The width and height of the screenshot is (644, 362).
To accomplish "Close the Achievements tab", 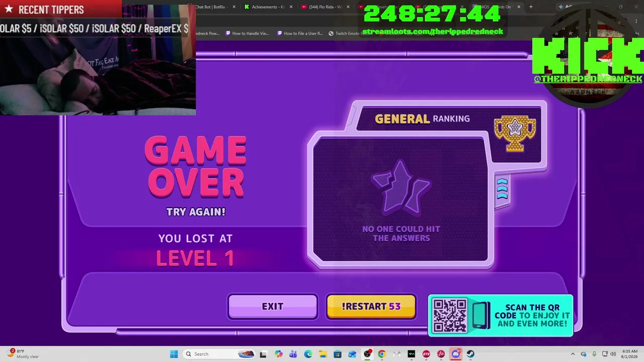I will click(x=291, y=7).
